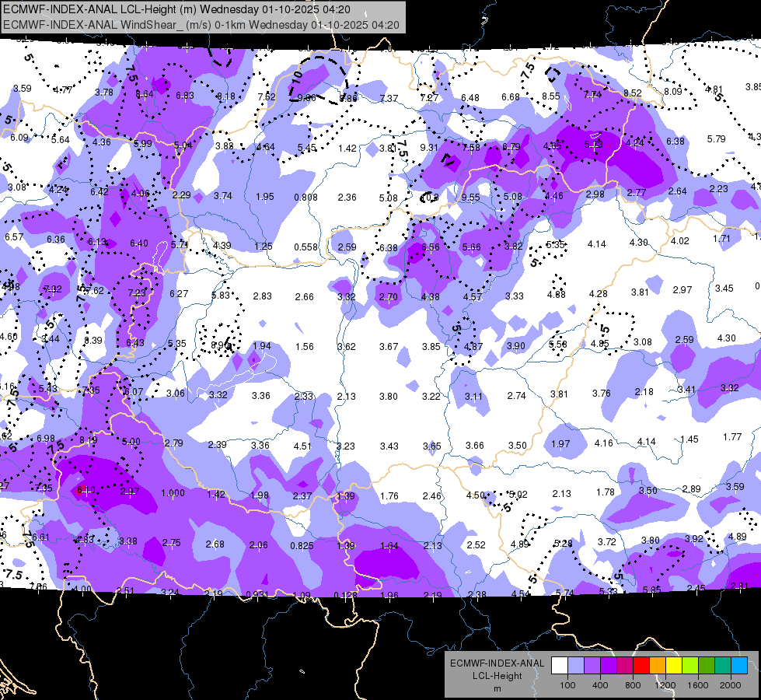
Task: Click the 1.000 value on the map
Action: [173, 492]
